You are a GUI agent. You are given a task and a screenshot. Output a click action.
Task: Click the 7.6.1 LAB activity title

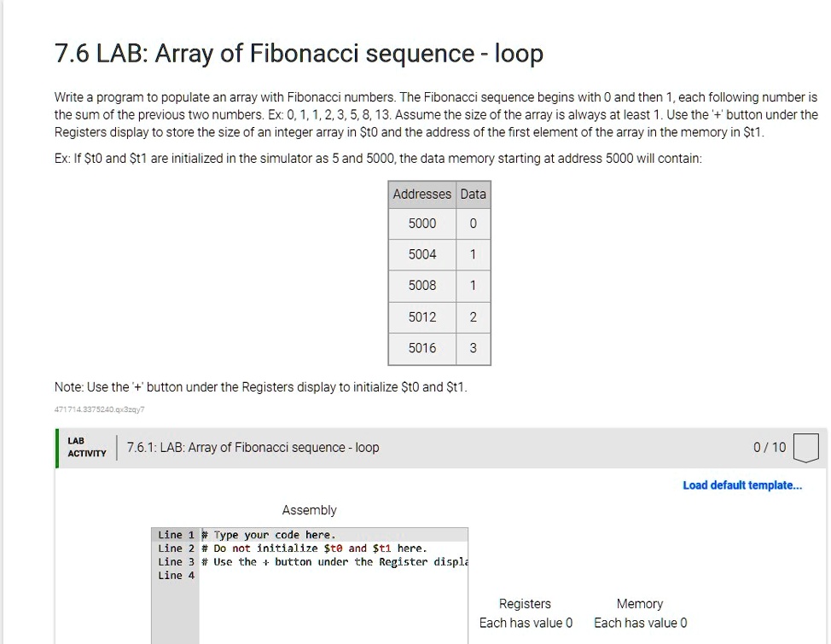[253, 447]
